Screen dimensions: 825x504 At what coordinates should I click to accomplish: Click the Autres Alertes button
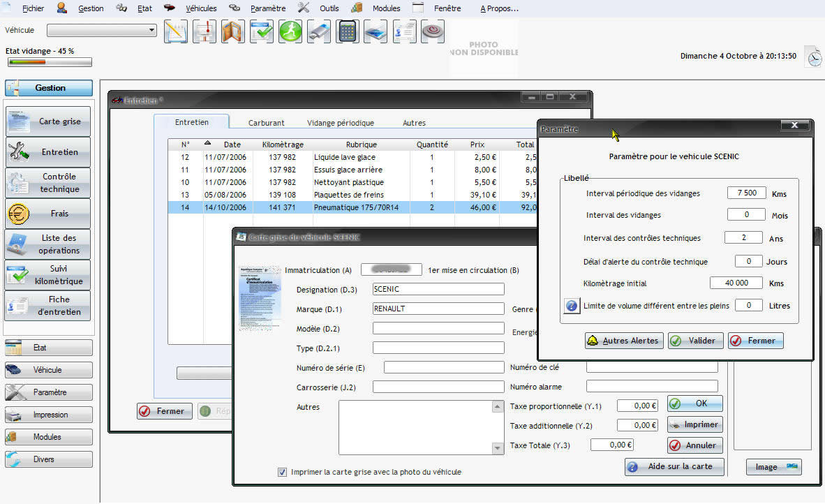pos(623,341)
